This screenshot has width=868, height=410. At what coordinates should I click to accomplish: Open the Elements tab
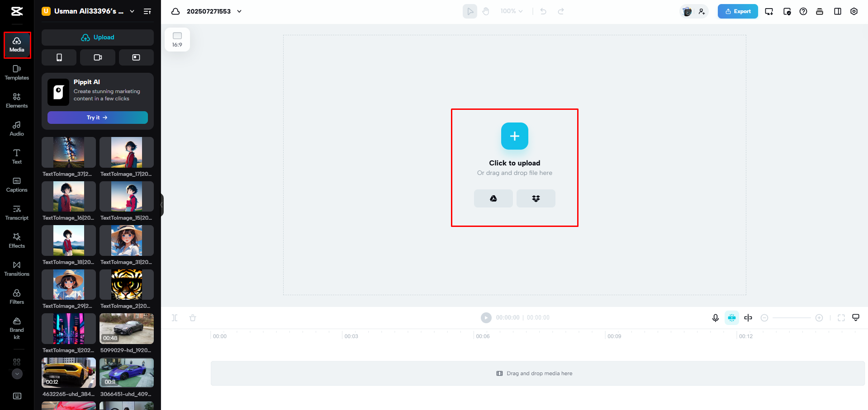[x=17, y=101]
